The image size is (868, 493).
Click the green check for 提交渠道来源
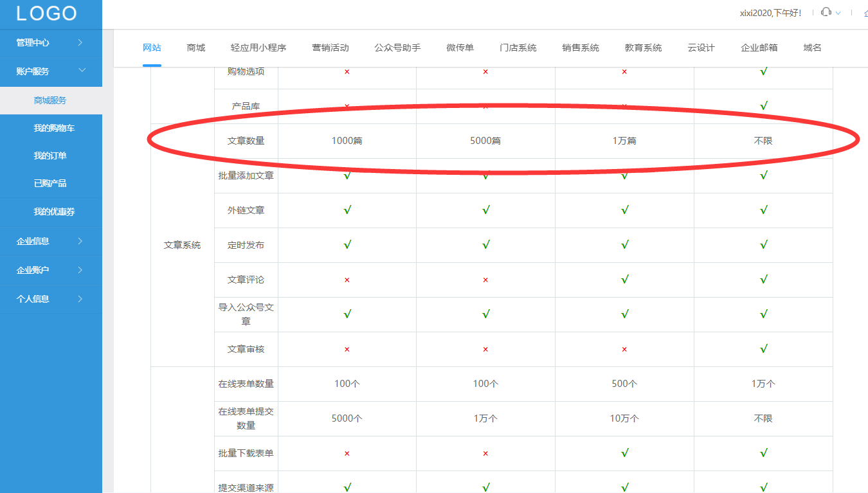[x=347, y=488]
